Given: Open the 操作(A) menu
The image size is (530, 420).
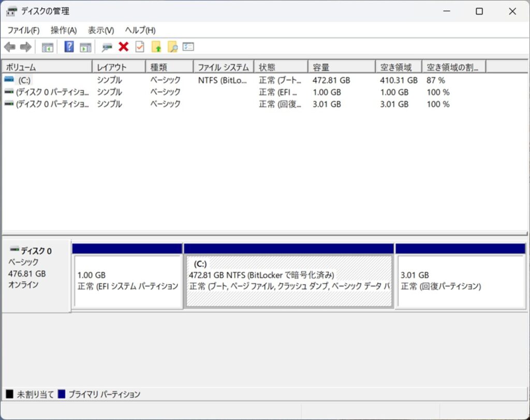Looking at the screenshot, I should pyautogui.click(x=64, y=30).
